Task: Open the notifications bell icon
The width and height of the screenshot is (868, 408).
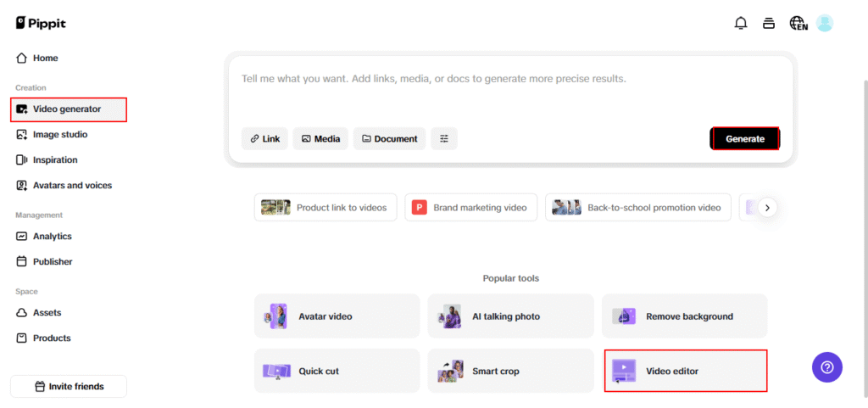Action: pos(740,23)
